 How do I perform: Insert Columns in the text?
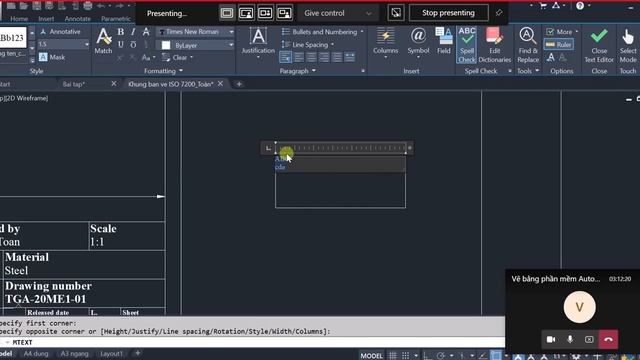pyautogui.click(x=385, y=42)
